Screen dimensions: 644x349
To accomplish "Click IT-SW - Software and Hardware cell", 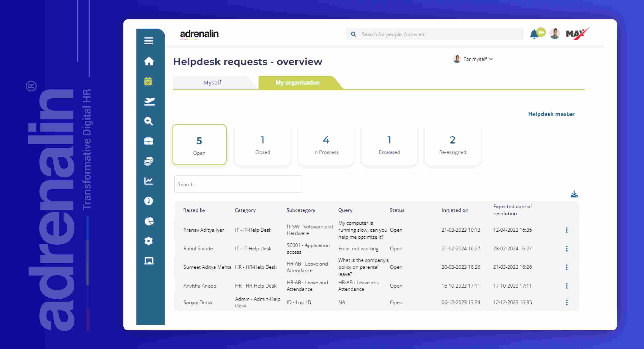I will [310, 230].
